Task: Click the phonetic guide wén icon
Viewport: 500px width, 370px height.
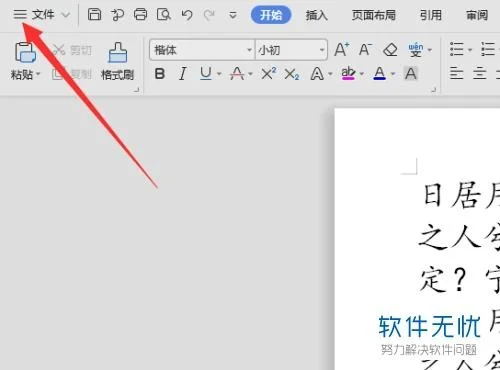Action: point(416,50)
